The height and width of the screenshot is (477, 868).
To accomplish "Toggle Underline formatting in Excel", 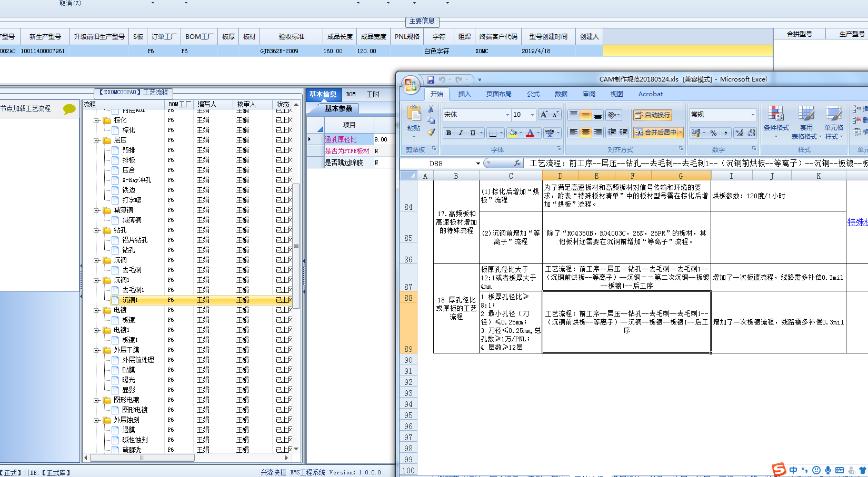I will point(473,133).
